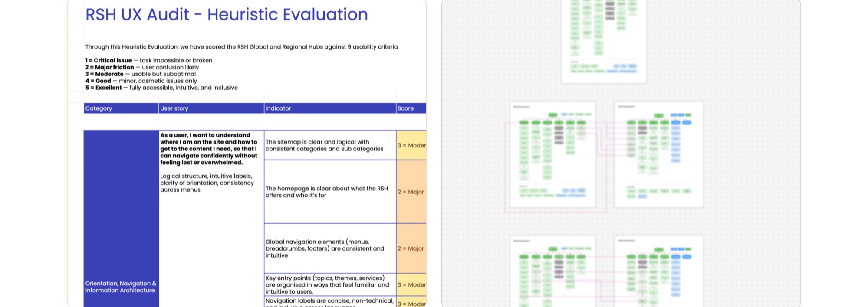Viewport: 868px width, 307px height.
Task: Click the score cell for Global navigation elements
Action: pyautogui.click(x=411, y=248)
